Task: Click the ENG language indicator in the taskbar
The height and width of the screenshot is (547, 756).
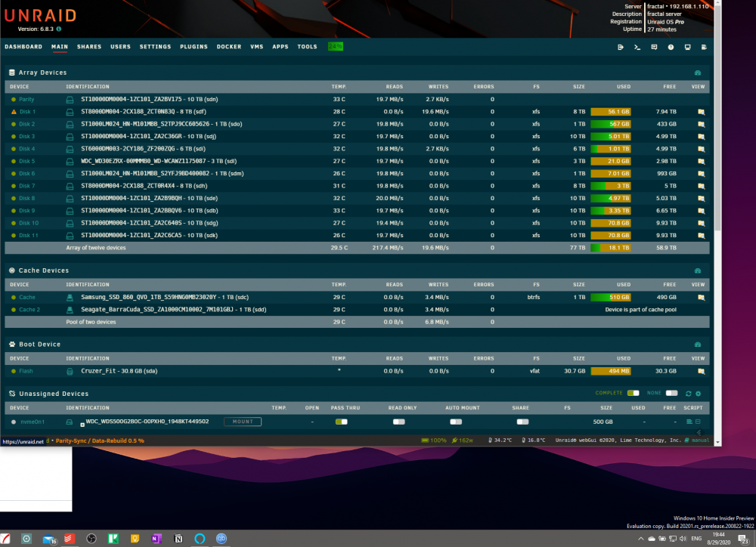Action: point(696,539)
